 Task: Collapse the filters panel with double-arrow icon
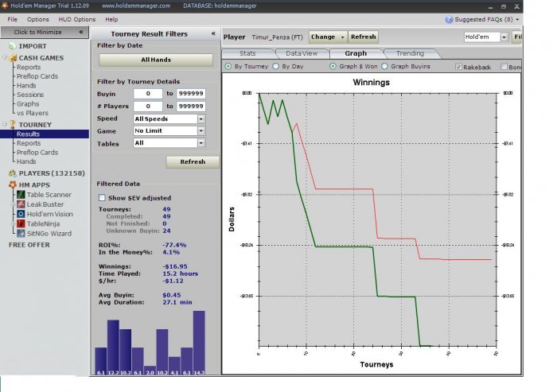(212, 34)
